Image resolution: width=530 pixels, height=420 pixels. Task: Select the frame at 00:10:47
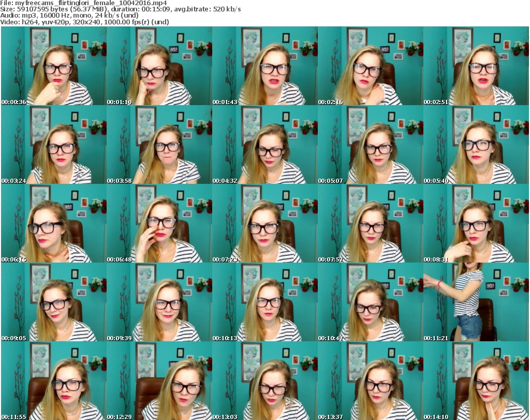point(371,302)
